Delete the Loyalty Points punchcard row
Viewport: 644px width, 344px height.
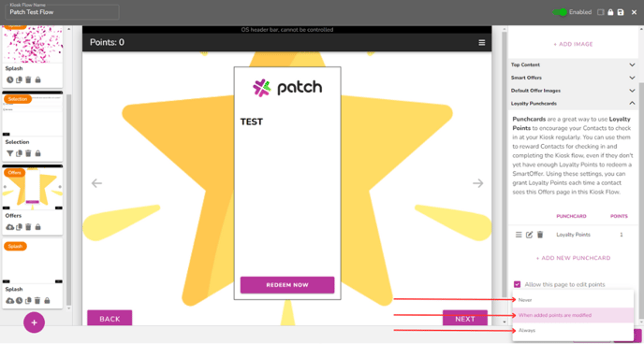[x=540, y=235]
